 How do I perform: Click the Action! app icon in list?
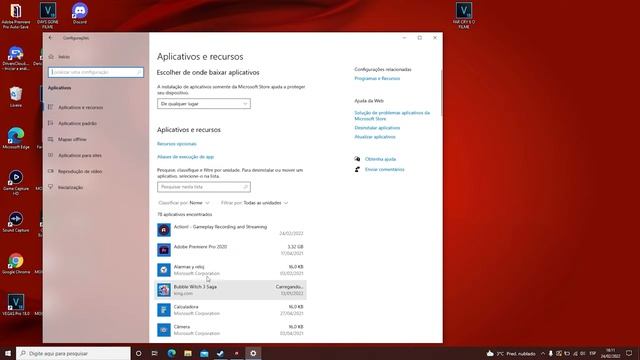(x=164, y=230)
